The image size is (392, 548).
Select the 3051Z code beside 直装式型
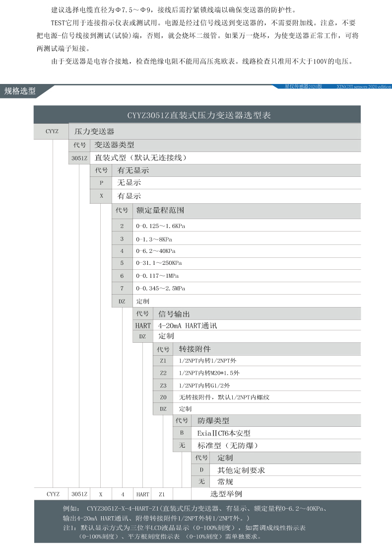point(79,158)
